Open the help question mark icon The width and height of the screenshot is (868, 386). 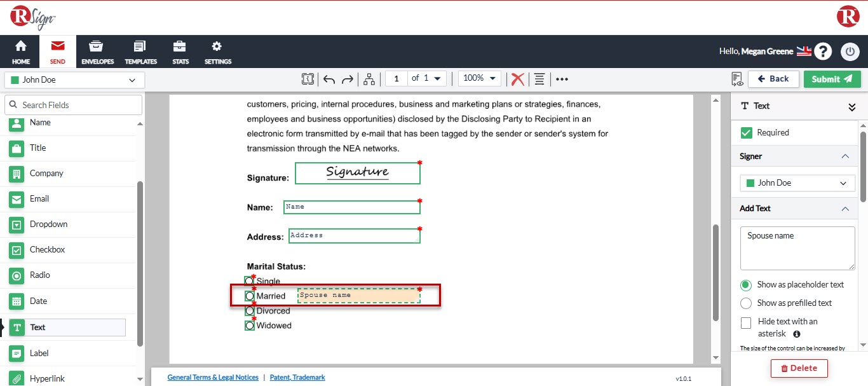[823, 51]
